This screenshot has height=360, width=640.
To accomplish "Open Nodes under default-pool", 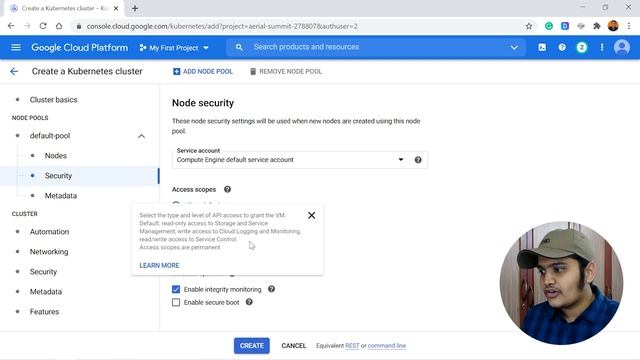I will (x=56, y=156).
